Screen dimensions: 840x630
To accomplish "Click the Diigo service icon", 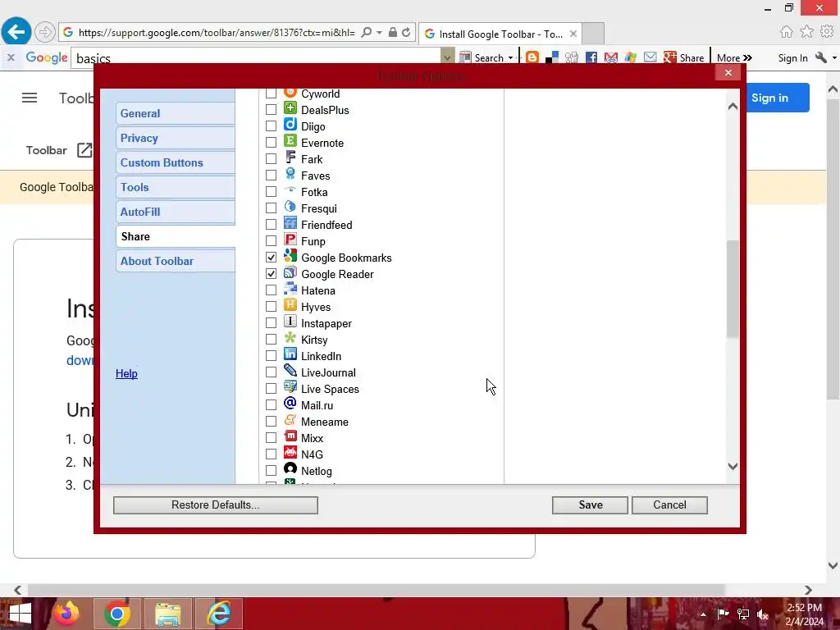I will [290, 125].
